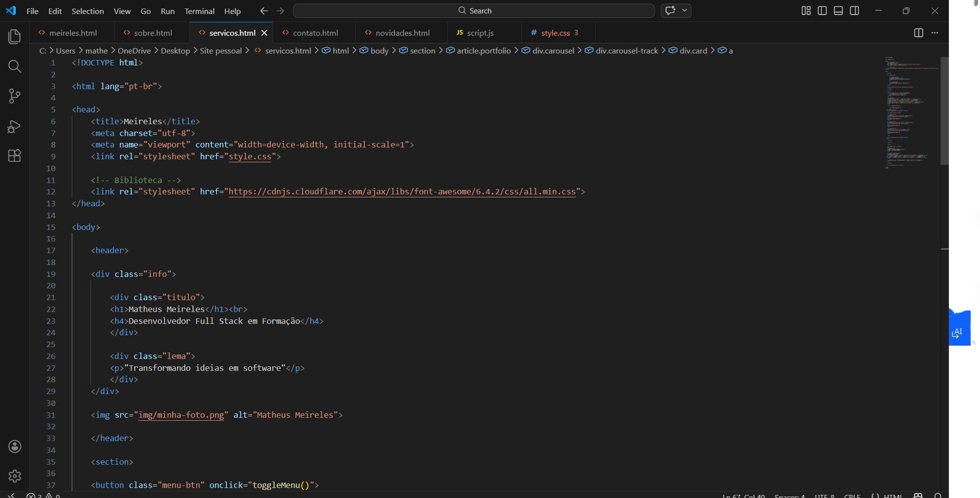
Task: Click the Copilot chat icon in title bar
Action: (x=670, y=10)
